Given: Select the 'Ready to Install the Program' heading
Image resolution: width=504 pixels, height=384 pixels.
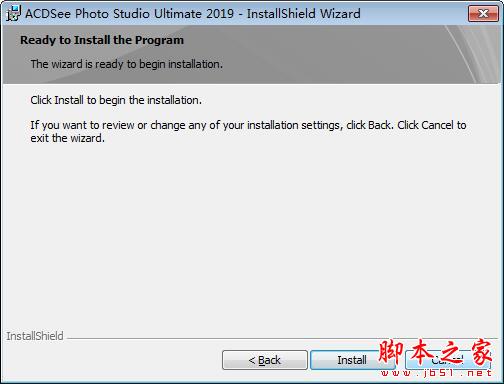Looking at the screenshot, I should click(x=102, y=40).
